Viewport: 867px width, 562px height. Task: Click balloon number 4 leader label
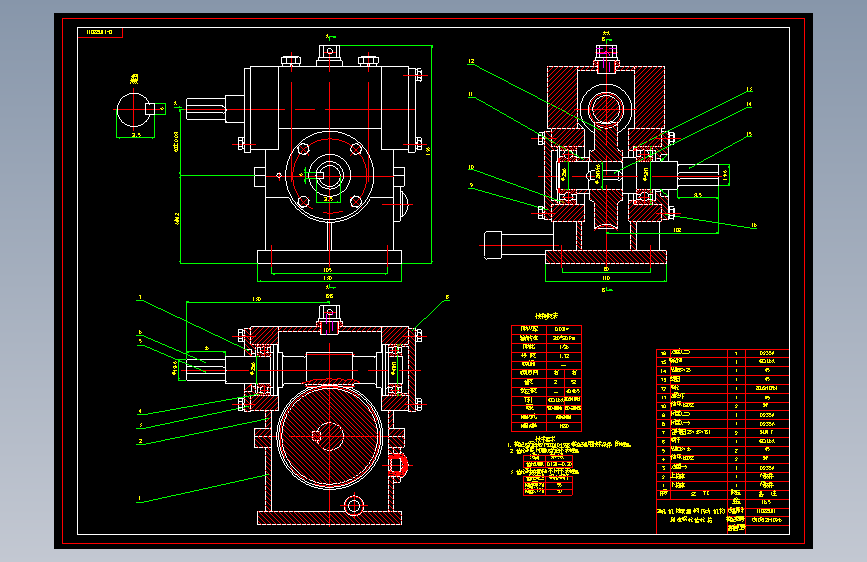tap(140, 411)
